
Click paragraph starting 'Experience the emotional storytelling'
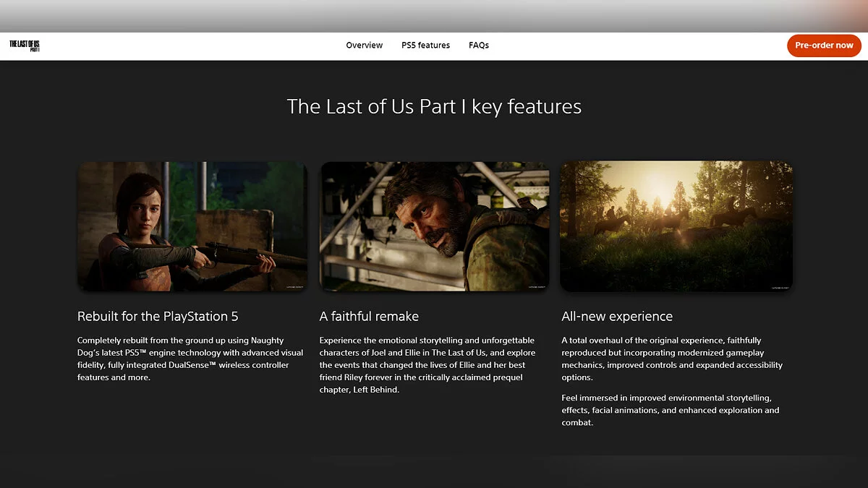point(427,365)
